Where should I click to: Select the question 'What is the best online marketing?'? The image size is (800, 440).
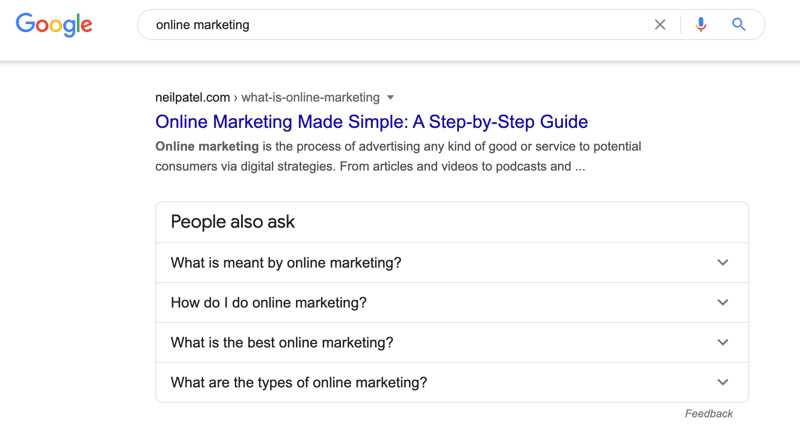(282, 343)
